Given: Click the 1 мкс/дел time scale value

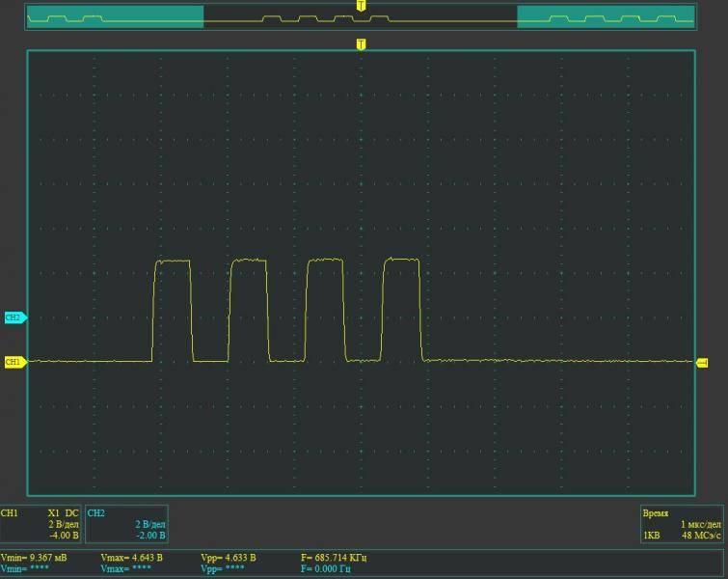Looking at the screenshot, I should (698, 524).
